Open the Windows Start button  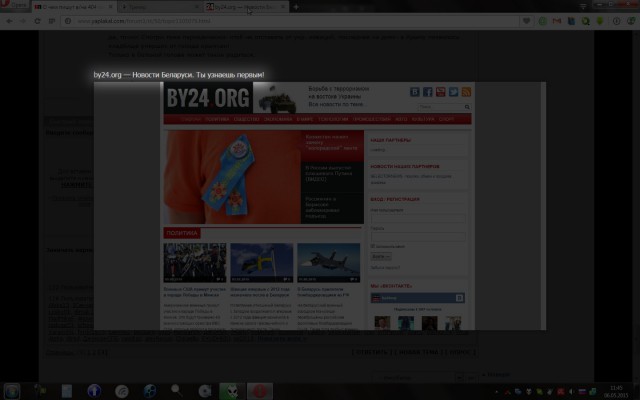pyautogui.click(x=12, y=391)
